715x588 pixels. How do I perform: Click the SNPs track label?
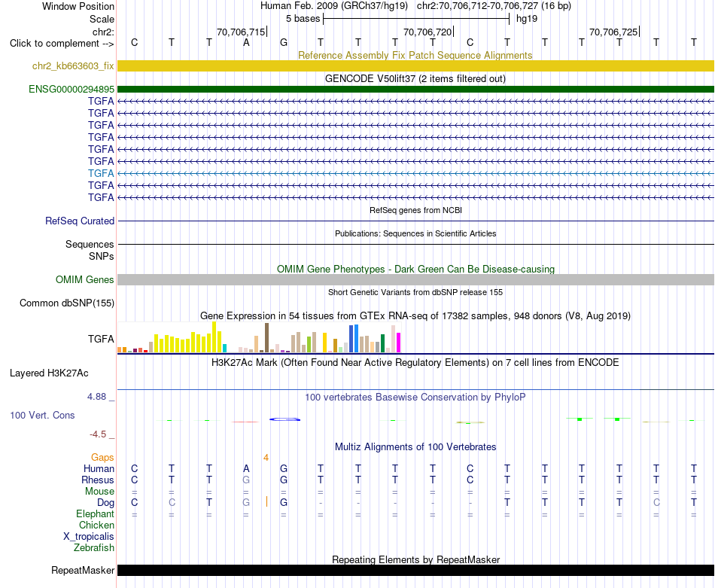[102, 257]
